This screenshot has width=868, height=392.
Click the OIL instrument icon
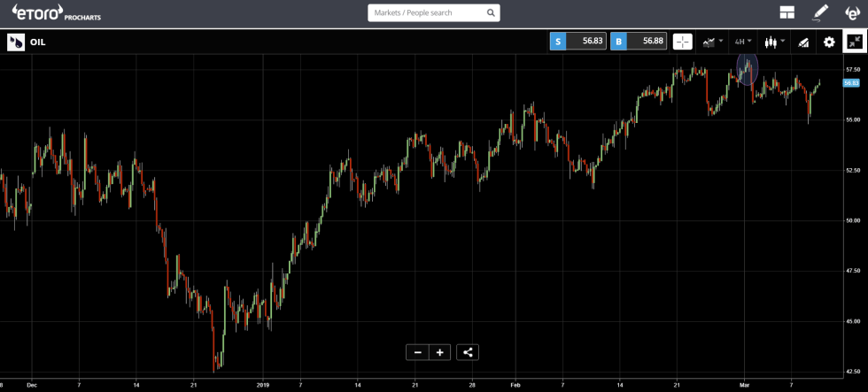coord(16,42)
